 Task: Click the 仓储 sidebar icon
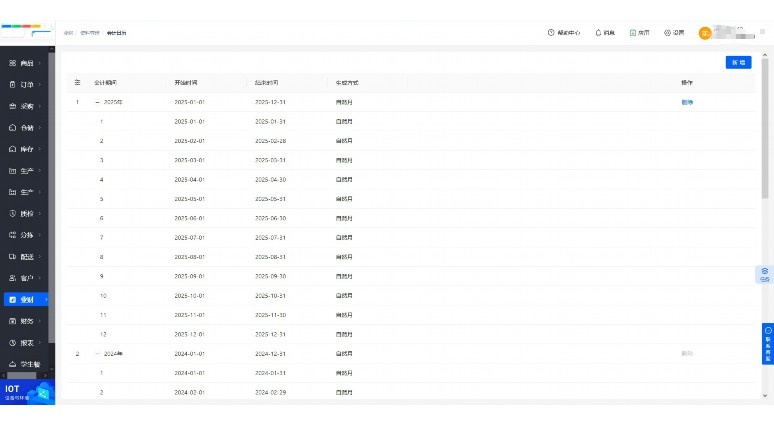(x=12, y=127)
